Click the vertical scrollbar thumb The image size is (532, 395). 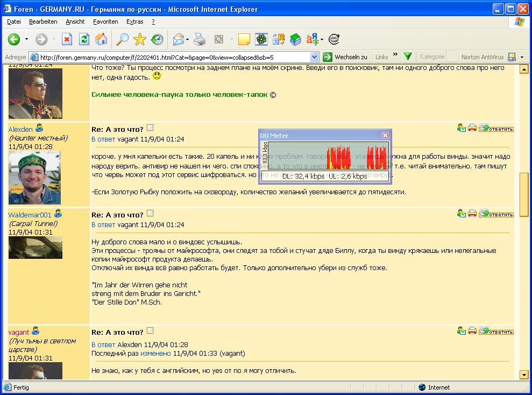click(x=524, y=194)
